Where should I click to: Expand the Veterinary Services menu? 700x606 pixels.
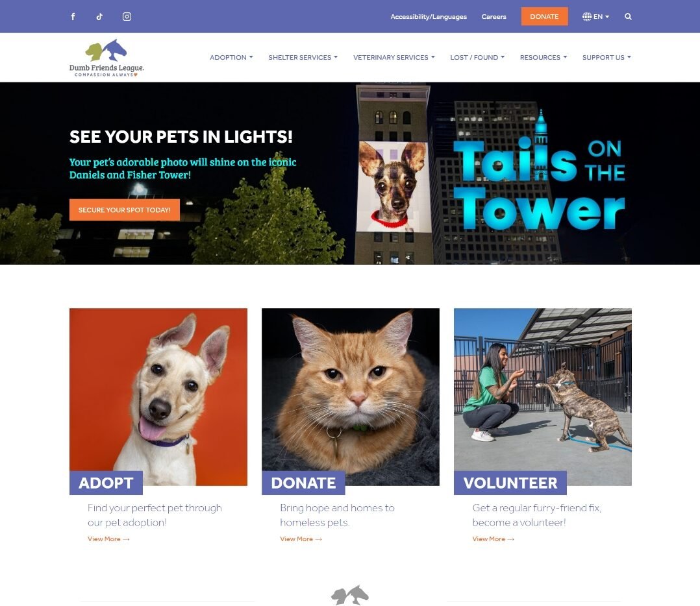(394, 57)
